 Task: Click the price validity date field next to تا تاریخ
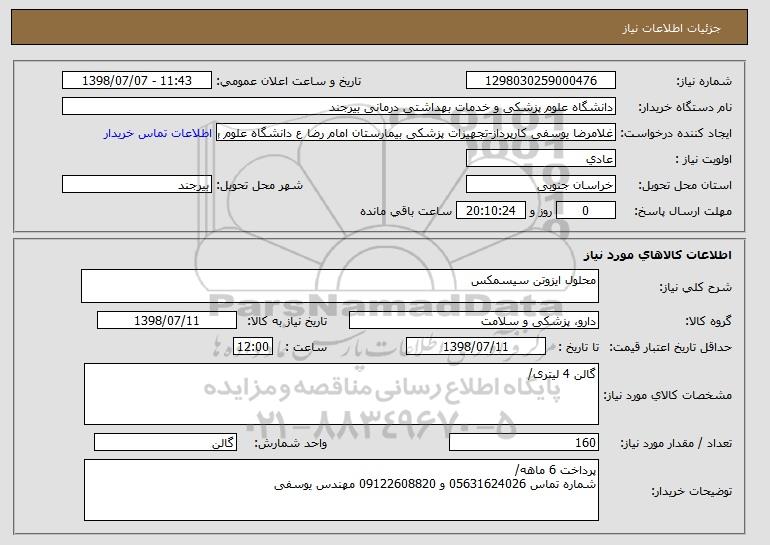point(476,347)
